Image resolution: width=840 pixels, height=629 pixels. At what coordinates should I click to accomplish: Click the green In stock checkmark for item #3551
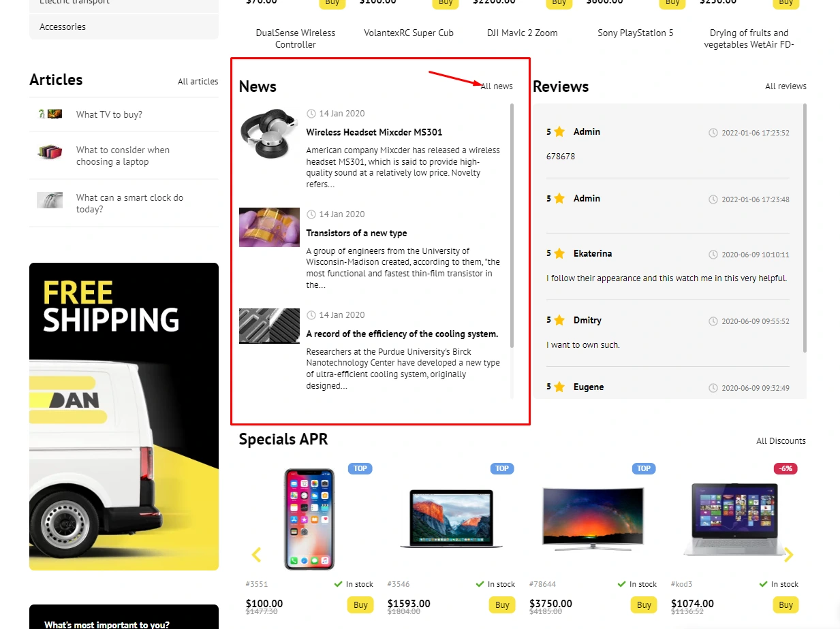click(x=339, y=584)
